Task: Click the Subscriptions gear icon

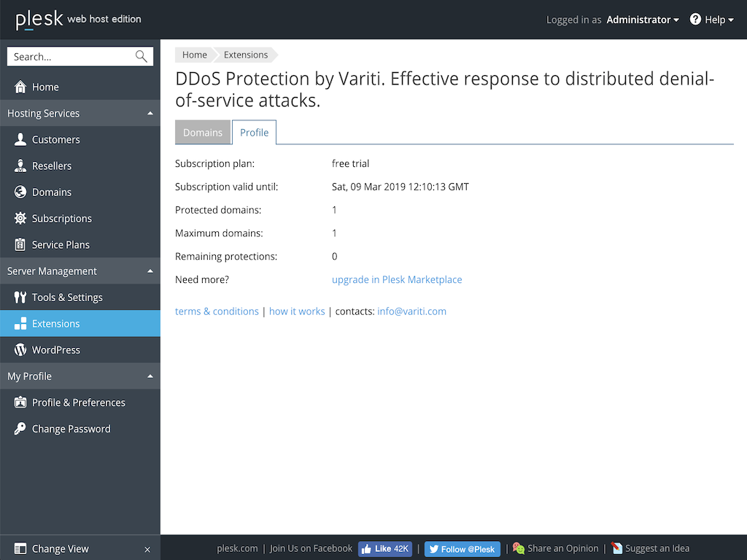Action: 20,218
